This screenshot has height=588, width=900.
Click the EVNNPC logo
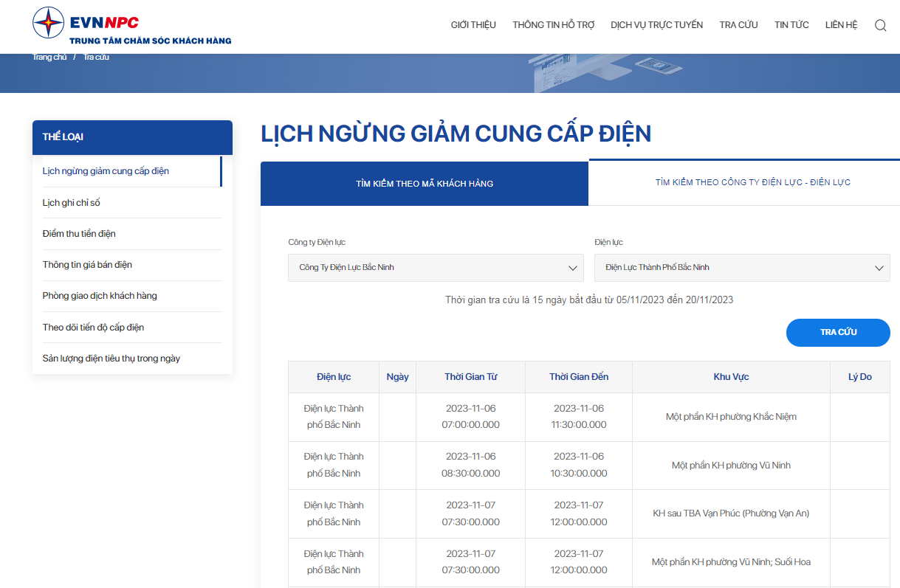click(x=132, y=26)
